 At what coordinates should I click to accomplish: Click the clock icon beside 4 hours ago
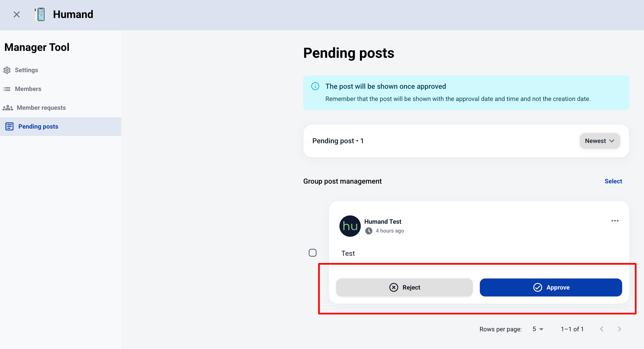tap(369, 231)
